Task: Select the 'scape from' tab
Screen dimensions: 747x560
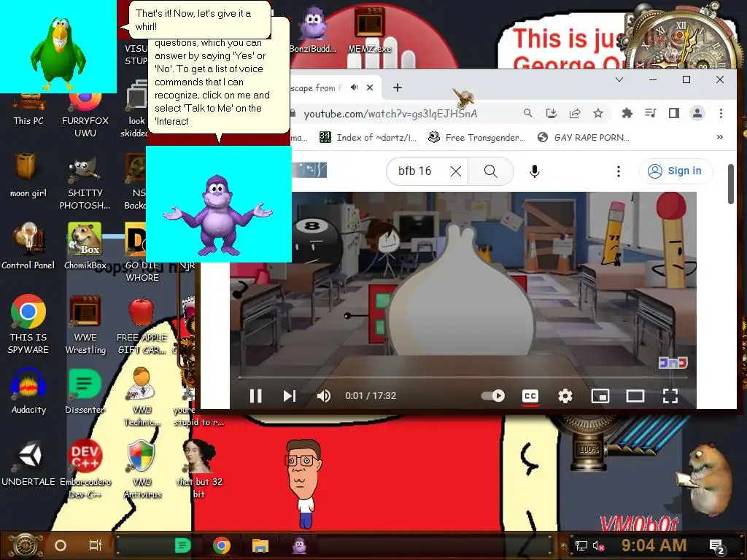Action: click(317, 87)
